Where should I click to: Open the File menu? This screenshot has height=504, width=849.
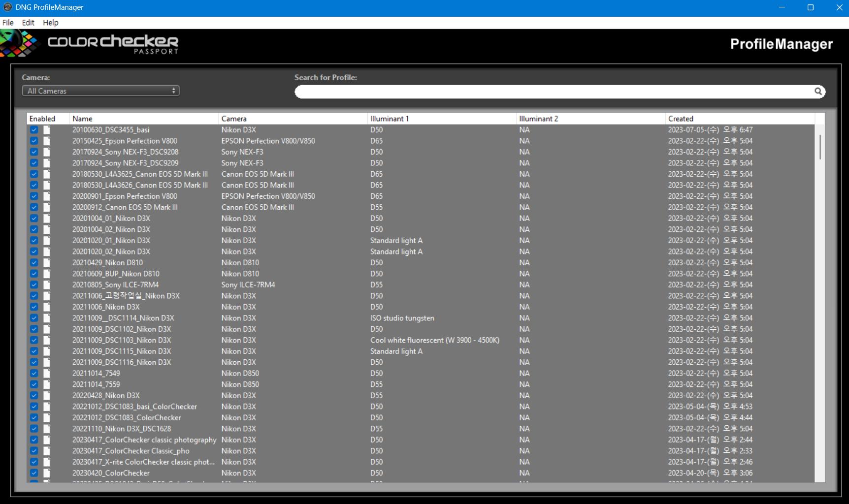pyautogui.click(x=8, y=23)
